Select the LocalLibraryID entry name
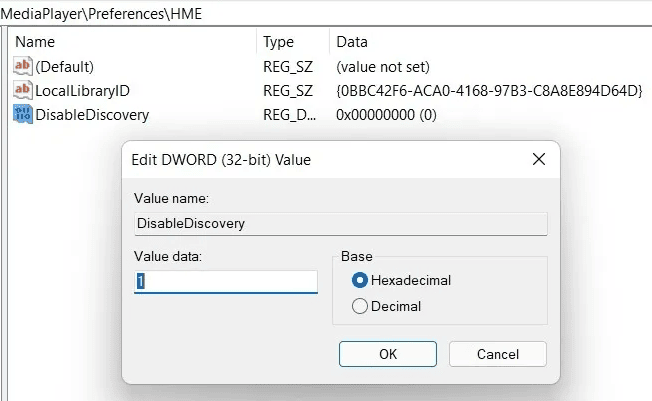This screenshot has width=652, height=401. (83, 91)
